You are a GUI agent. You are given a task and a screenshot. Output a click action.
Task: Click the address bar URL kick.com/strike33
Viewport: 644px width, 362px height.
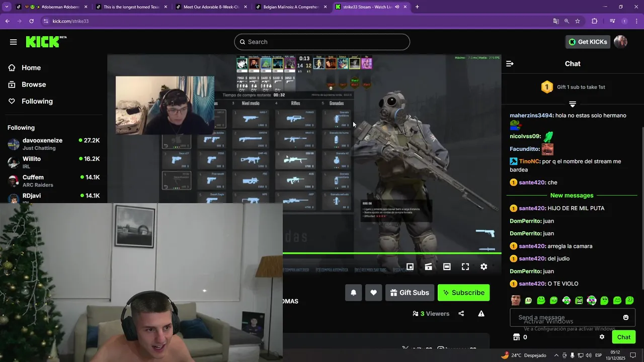click(70, 21)
